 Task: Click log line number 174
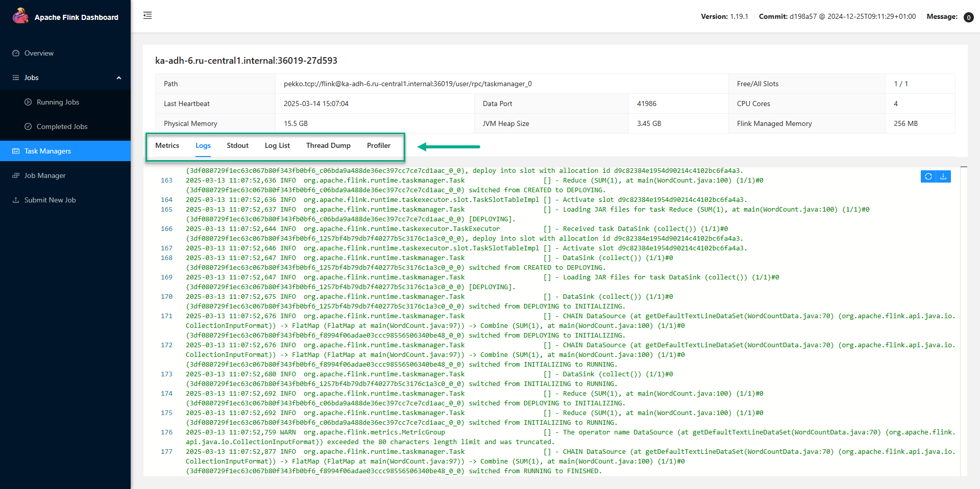tap(166, 394)
